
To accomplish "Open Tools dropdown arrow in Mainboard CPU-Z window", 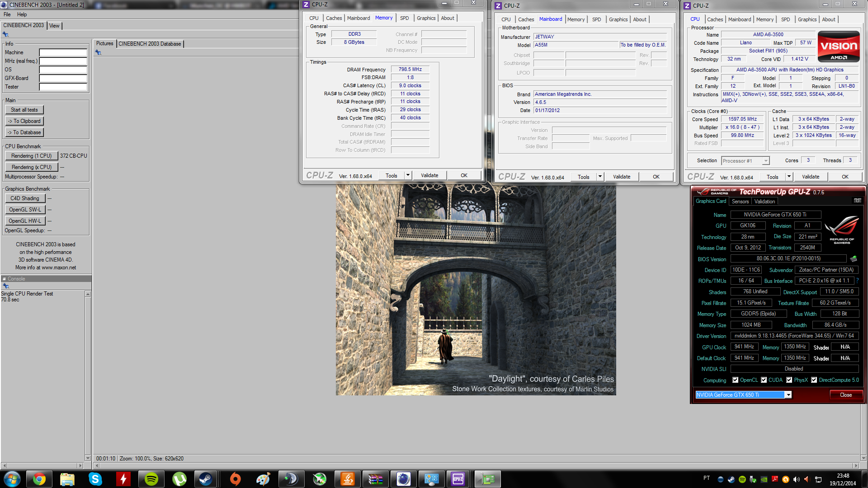I will (600, 177).
